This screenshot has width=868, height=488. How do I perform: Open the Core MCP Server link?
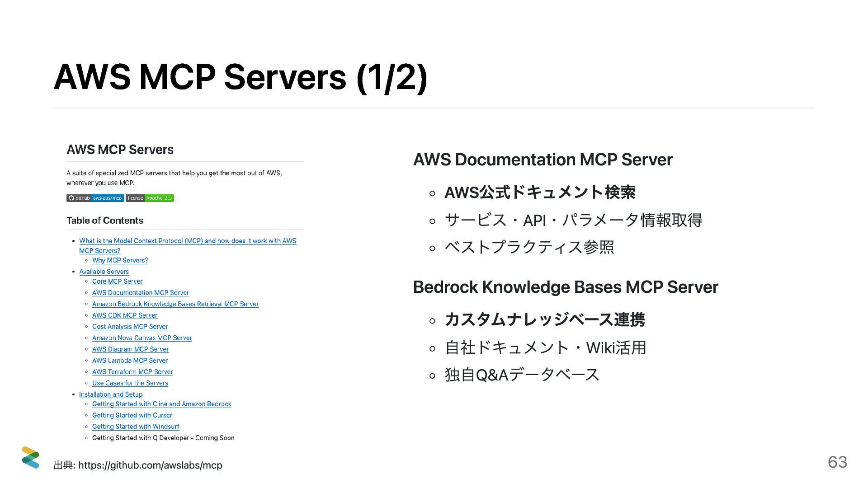[117, 282]
